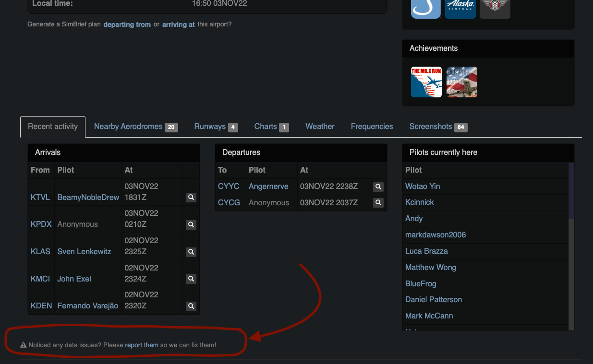Open details for KTVL arrival via magnifier icon

[191, 197]
